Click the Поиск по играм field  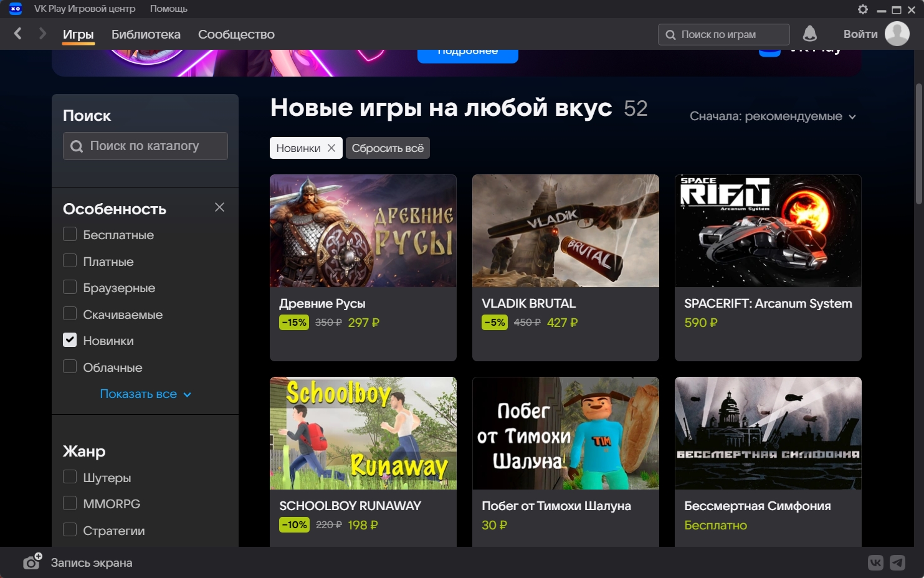(x=724, y=34)
